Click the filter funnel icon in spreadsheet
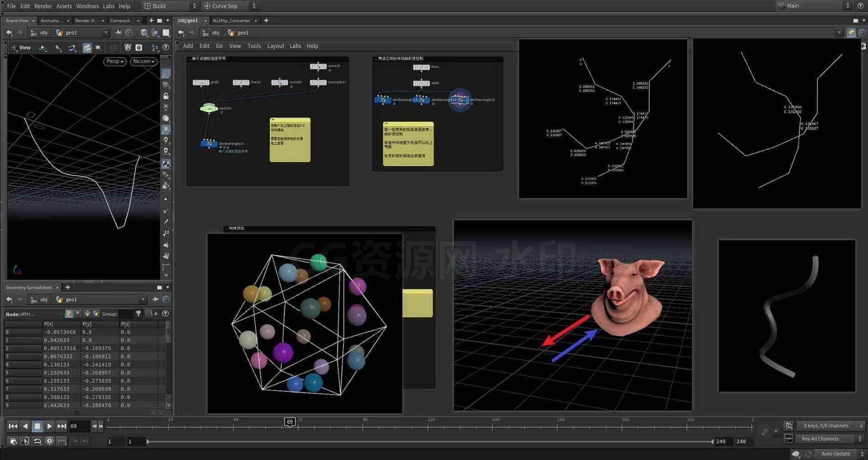This screenshot has height=460, width=868. pyautogui.click(x=138, y=313)
